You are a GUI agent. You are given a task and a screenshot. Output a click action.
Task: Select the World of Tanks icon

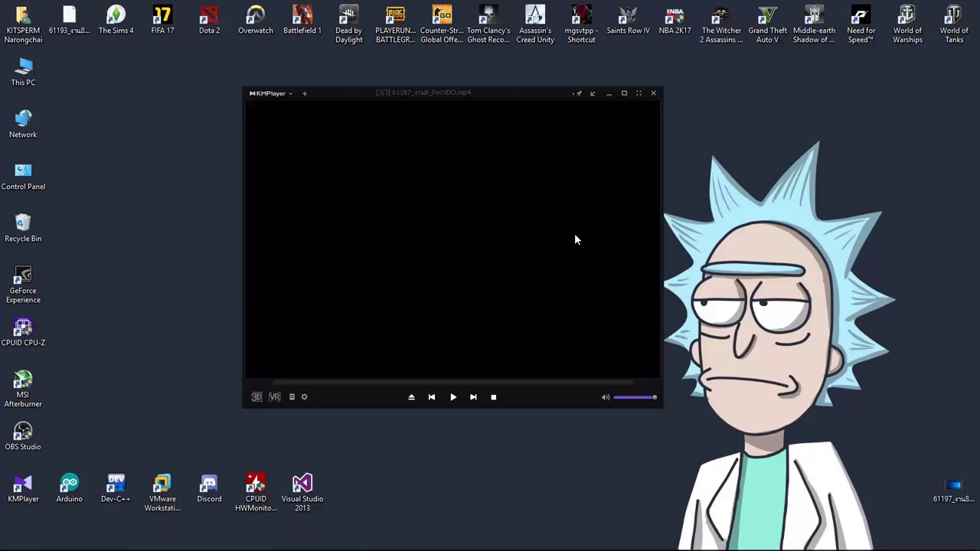[x=954, y=24]
